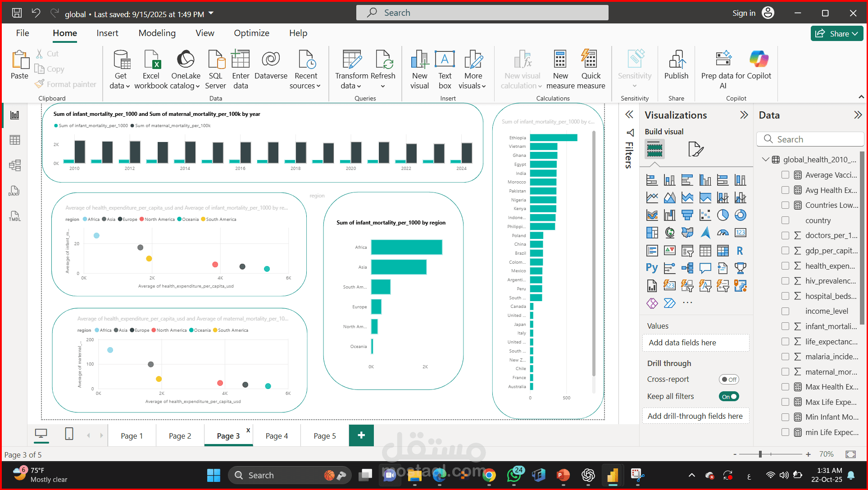Click the zoom slider handle
Image resolution: width=868 pixels, height=490 pixels.
(760, 454)
